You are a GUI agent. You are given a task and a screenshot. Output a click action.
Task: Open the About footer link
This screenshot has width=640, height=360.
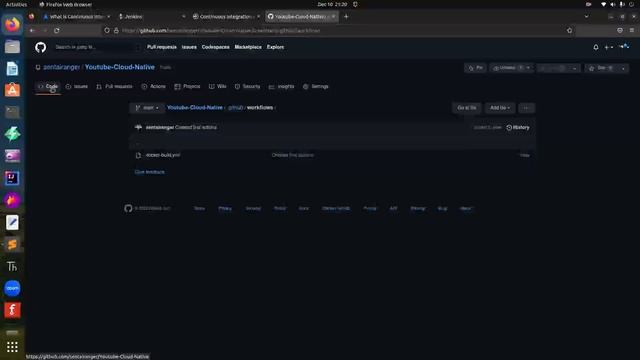(465, 208)
